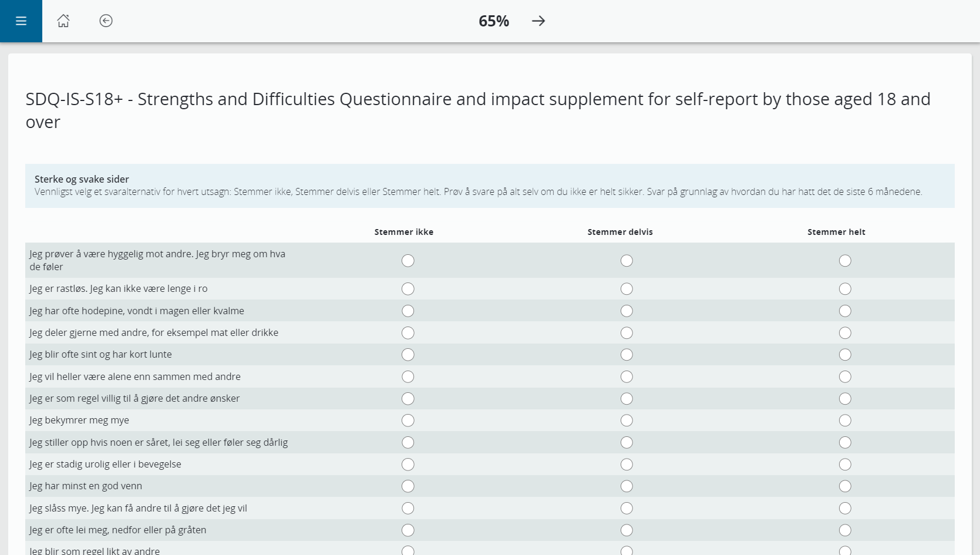Select 'Stemmer ikke' for getting angry quickly
This screenshot has width=980, height=555.
tap(408, 354)
